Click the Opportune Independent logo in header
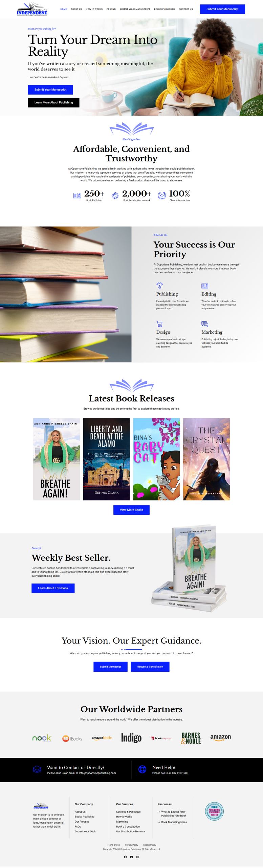 (32, 9)
